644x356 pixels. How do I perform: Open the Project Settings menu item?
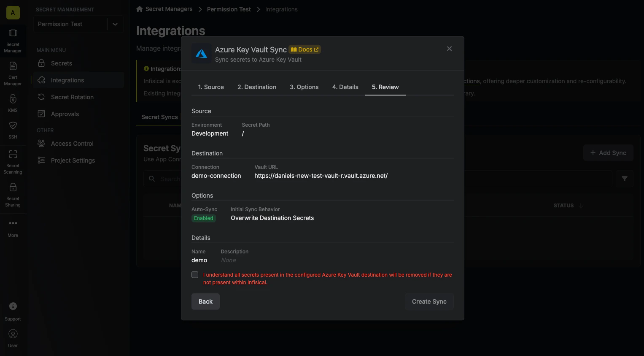tap(78, 160)
